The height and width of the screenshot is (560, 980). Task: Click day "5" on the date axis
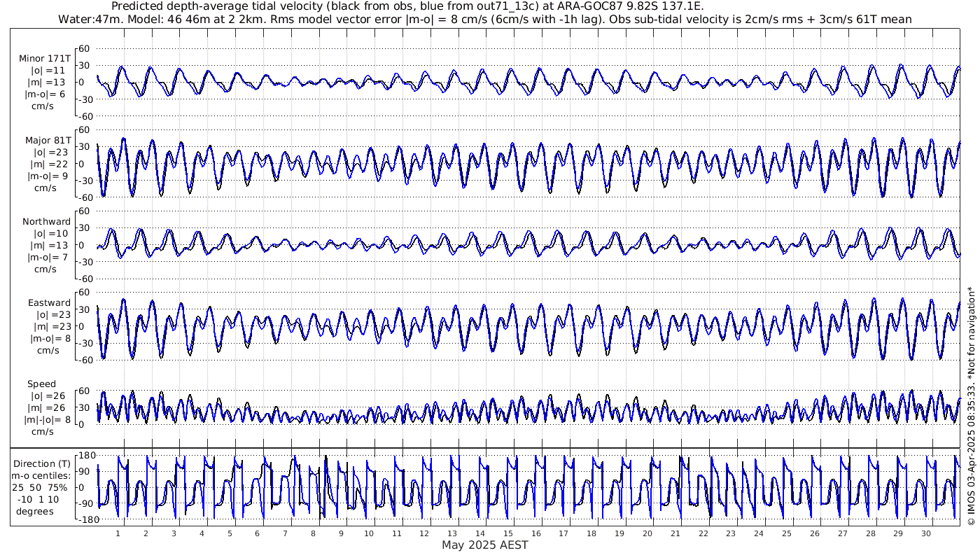click(230, 533)
